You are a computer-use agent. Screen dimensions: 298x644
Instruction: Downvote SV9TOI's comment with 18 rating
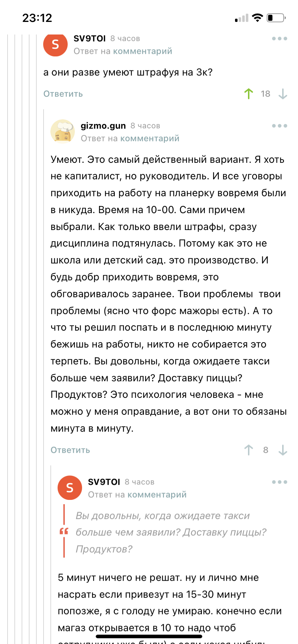[283, 94]
